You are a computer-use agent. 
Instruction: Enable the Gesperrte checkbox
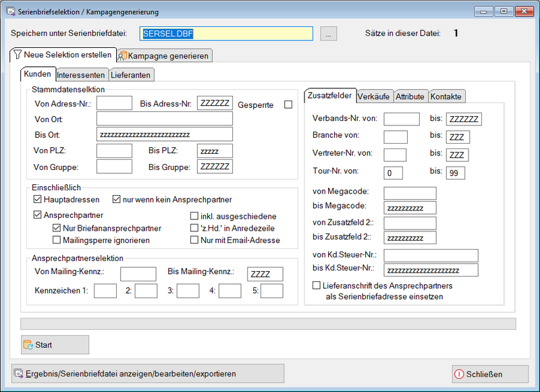tap(288, 105)
